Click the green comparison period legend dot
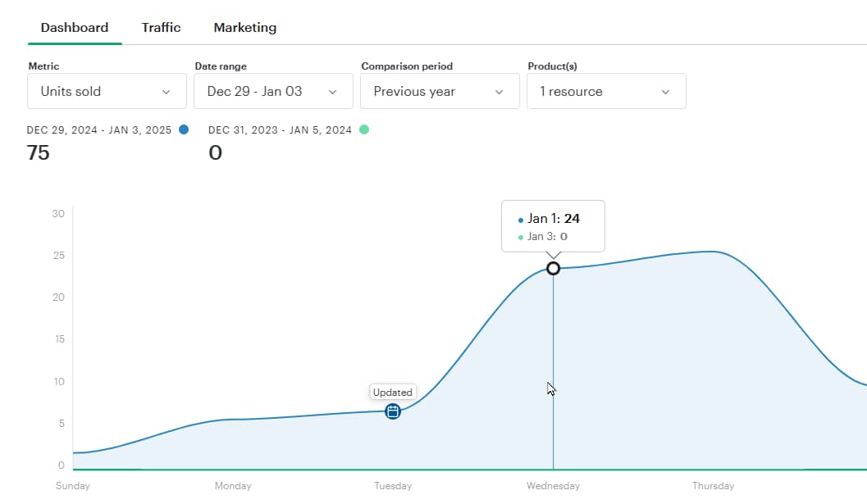867x504 pixels. (364, 129)
